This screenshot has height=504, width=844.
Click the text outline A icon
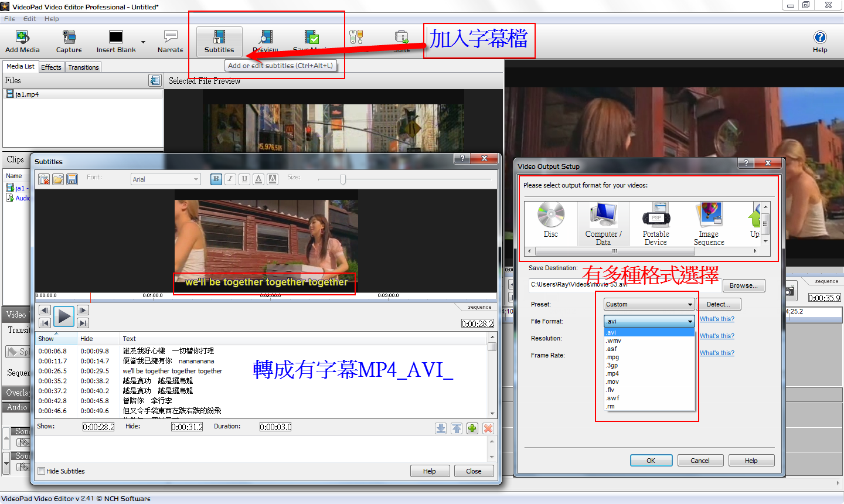273,179
